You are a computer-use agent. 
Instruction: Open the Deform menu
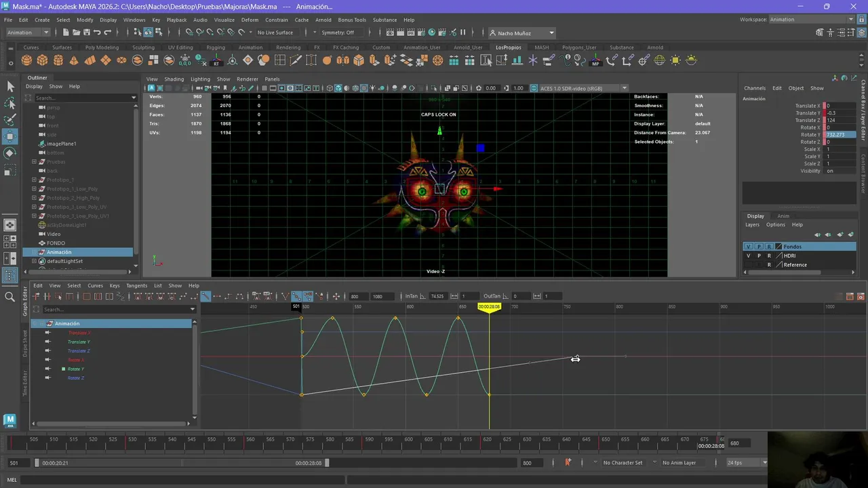tap(250, 20)
